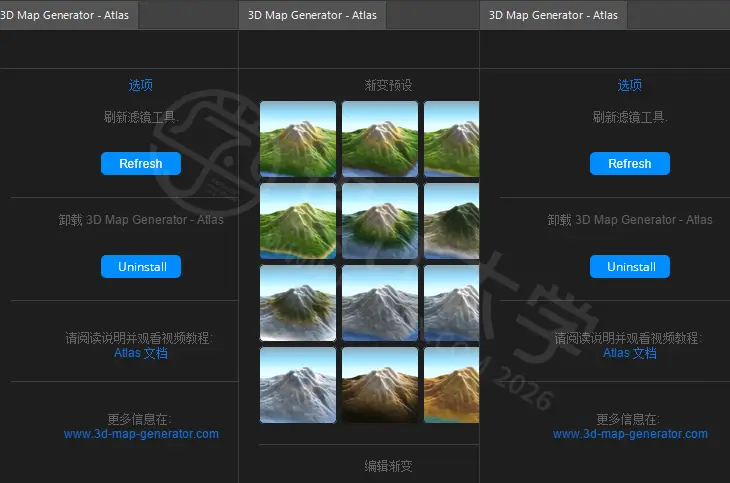The image size is (730, 483).
Task: Choose first-row left green mountain gradient preset
Action: pos(298,139)
